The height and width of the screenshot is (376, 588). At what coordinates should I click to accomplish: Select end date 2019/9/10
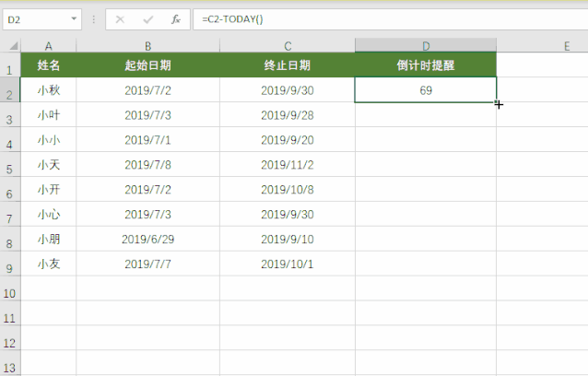coord(288,239)
